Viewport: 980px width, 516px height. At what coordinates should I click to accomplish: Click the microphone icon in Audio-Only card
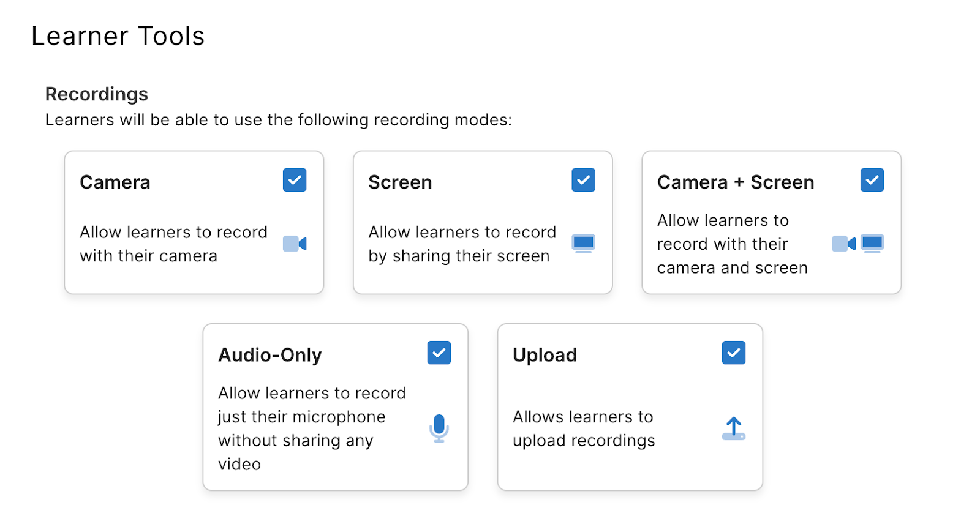(439, 428)
